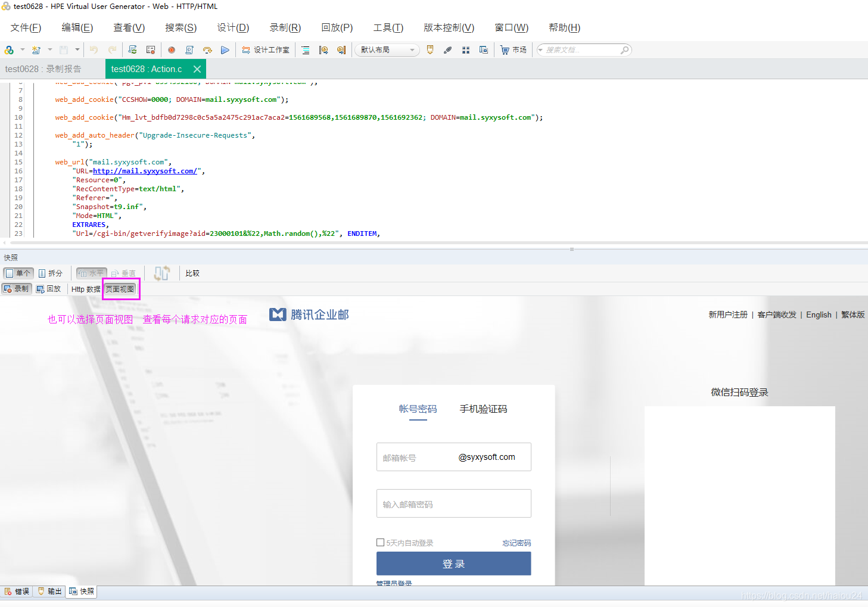The height and width of the screenshot is (607, 868).
Task: Expand the save dropdown arrow
Action: point(77,50)
